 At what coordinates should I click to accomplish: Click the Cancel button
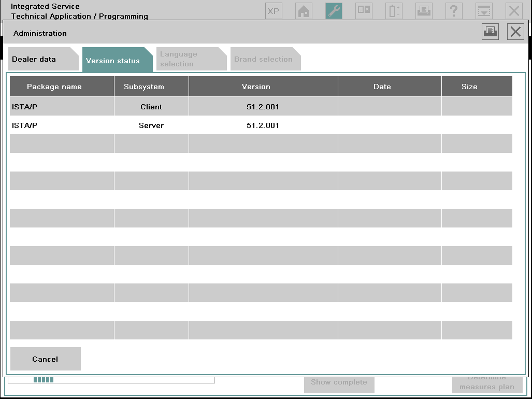coord(46,359)
